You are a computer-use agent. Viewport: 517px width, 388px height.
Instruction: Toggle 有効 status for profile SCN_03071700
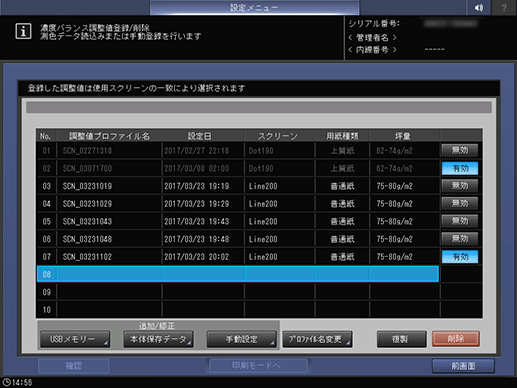460,168
